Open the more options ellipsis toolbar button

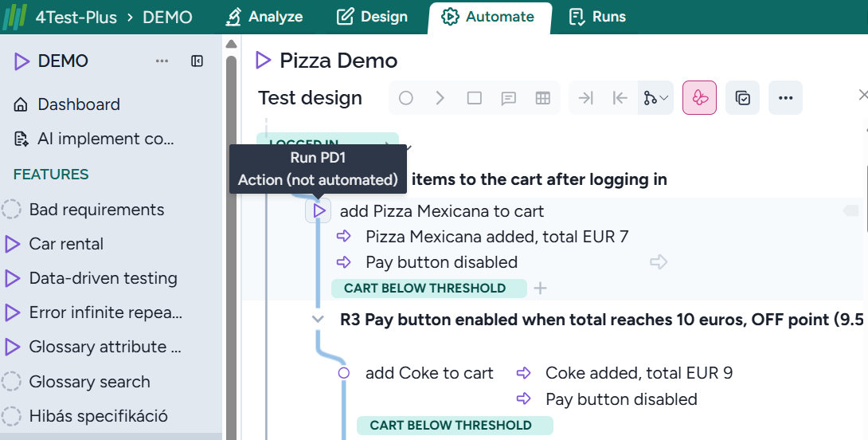tap(785, 98)
